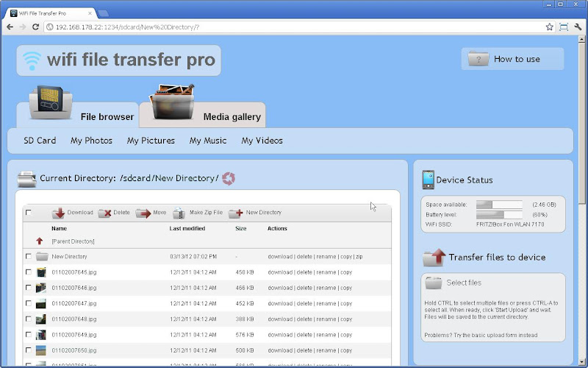
Task: Check the box for New Directory folder row
Action: [29, 256]
